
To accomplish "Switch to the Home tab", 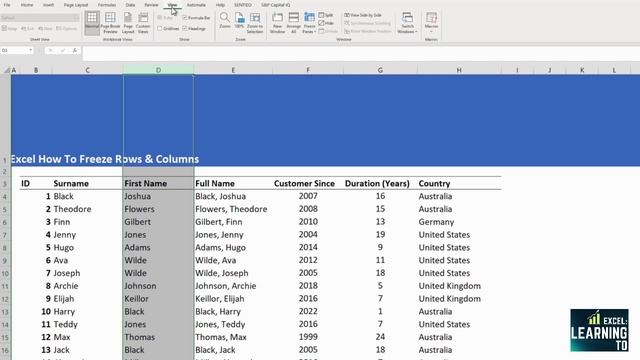I will (x=27, y=5).
